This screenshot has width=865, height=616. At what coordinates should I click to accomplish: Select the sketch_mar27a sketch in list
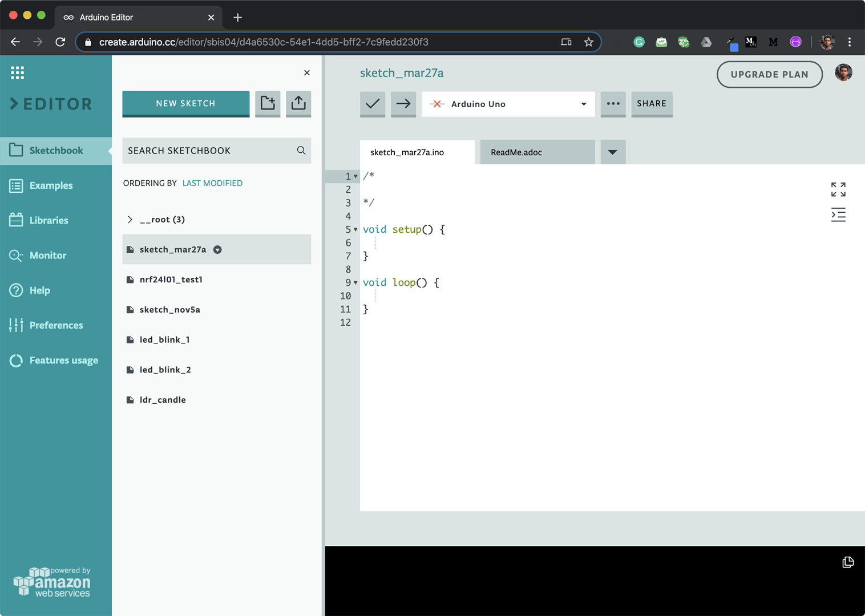pos(216,249)
